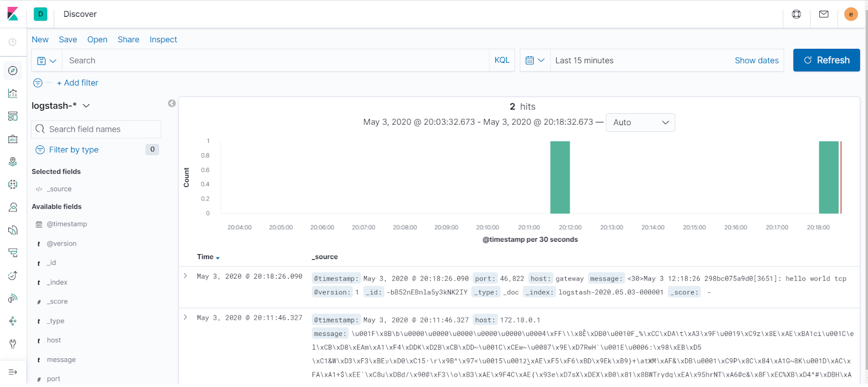The width and height of the screenshot is (868, 387).
Task: Sort by the Time column header arrow
Action: [218, 258]
